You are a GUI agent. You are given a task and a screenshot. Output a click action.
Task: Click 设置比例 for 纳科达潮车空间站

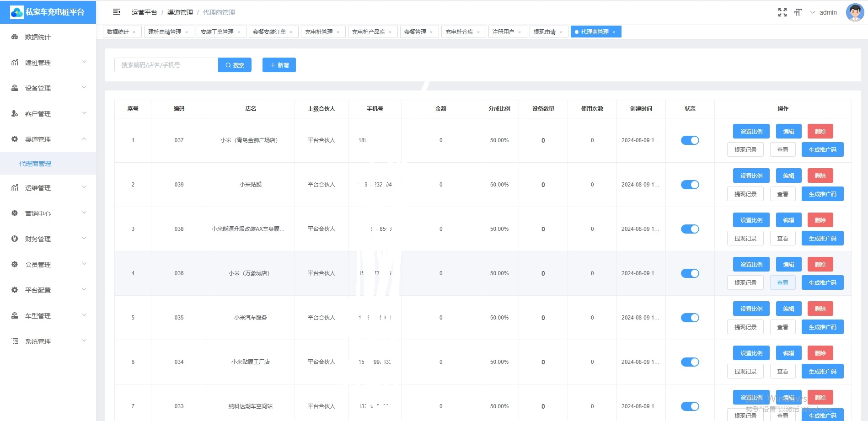click(751, 398)
